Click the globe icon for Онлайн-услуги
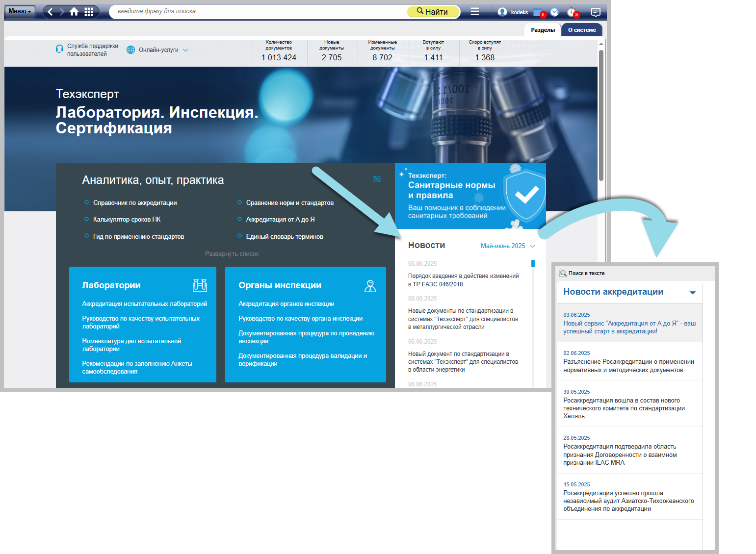The image size is (756, 554). [x=130, y=50]
